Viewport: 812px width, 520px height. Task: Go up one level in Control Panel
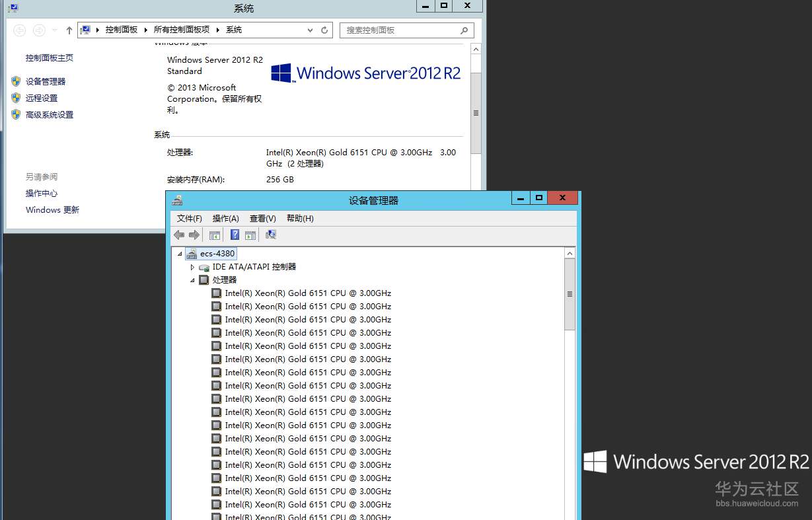[x=69, y=30]
